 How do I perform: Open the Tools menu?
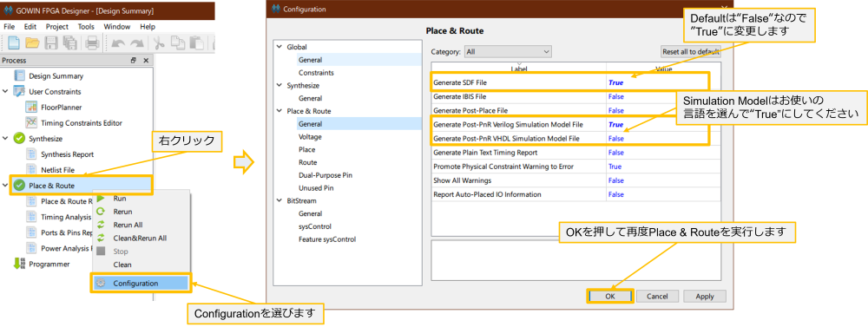86,27
